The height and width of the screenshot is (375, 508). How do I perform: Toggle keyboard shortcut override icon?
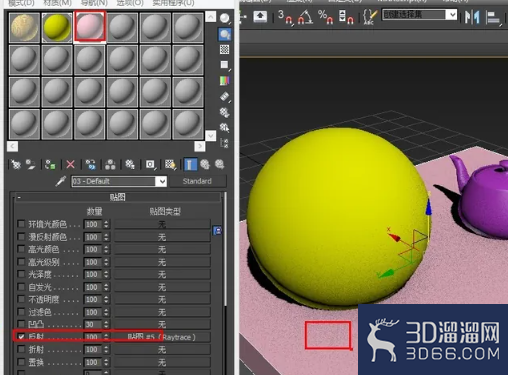260,16
